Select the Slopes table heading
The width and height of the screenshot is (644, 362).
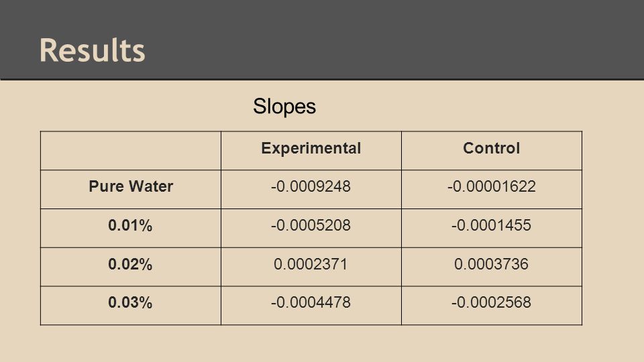(x=284, y=107)
